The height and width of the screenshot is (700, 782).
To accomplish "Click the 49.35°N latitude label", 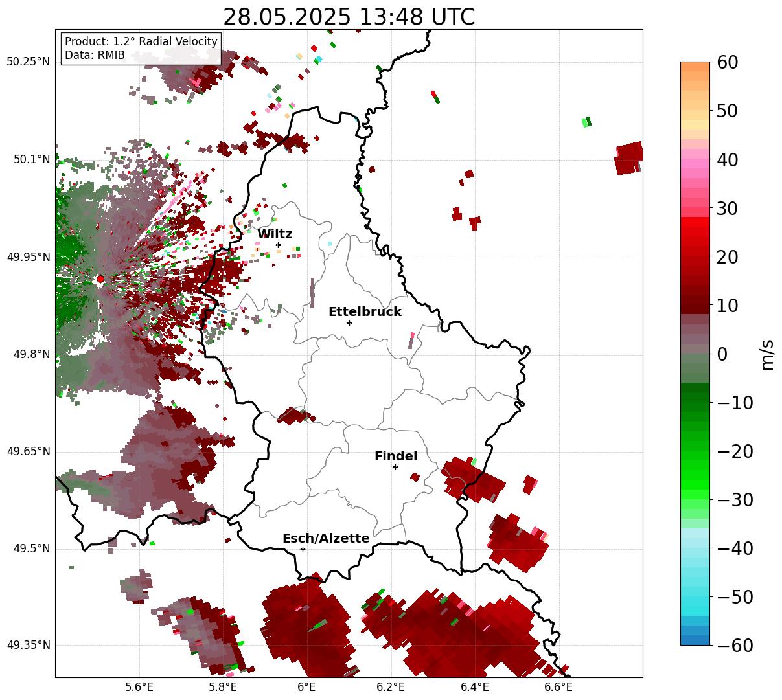I will coord(29,645).
